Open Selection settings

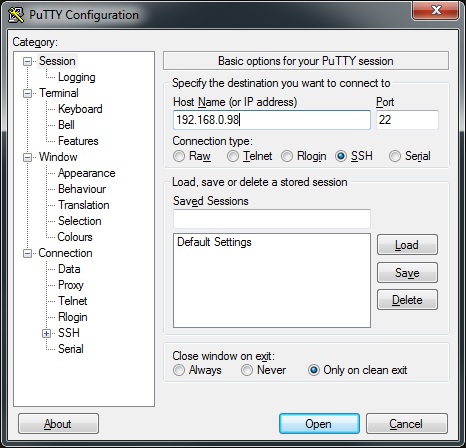[x=79, y=221]
